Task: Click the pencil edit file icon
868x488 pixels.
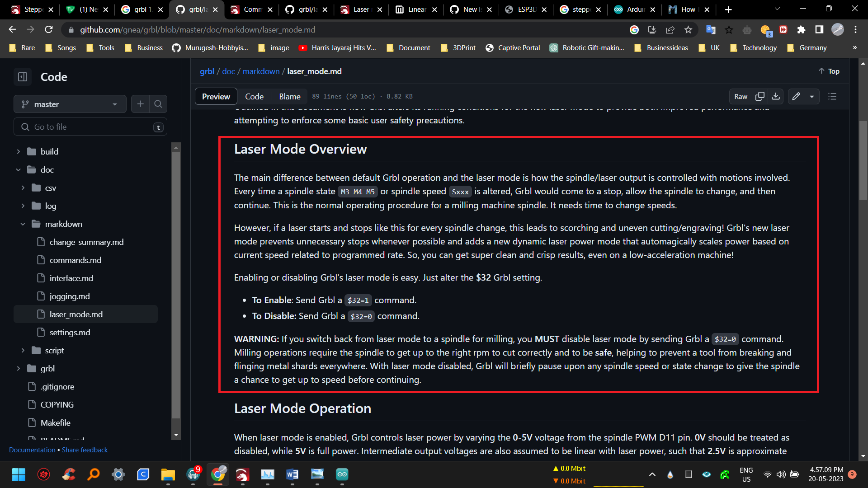Action: (x=796, y=96)
